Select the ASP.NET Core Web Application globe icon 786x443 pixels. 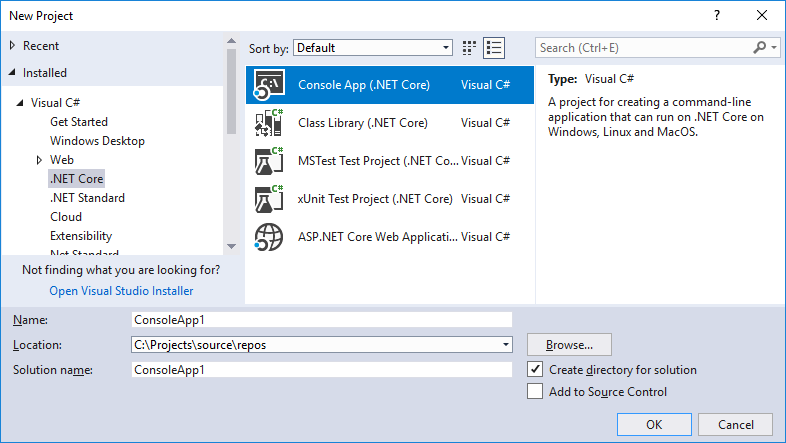coord(269,237)
